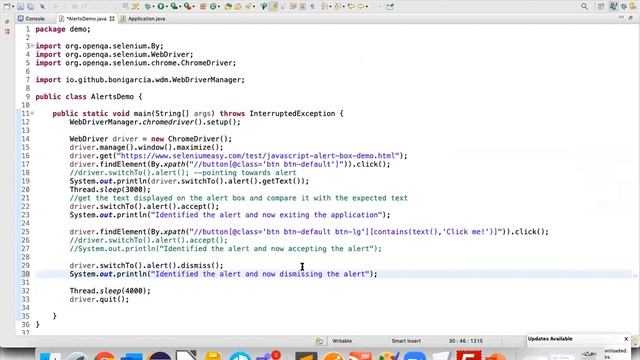The width and height of the screenshot is (640, 360).
Task: Collapse the main method on line 11
Action: click(32, 113)
